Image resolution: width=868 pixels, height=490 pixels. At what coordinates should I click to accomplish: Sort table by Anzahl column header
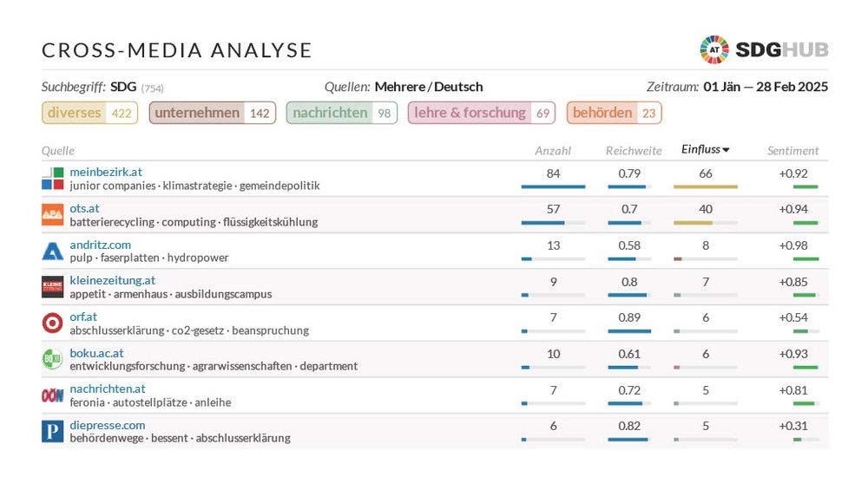coord(553,151)
